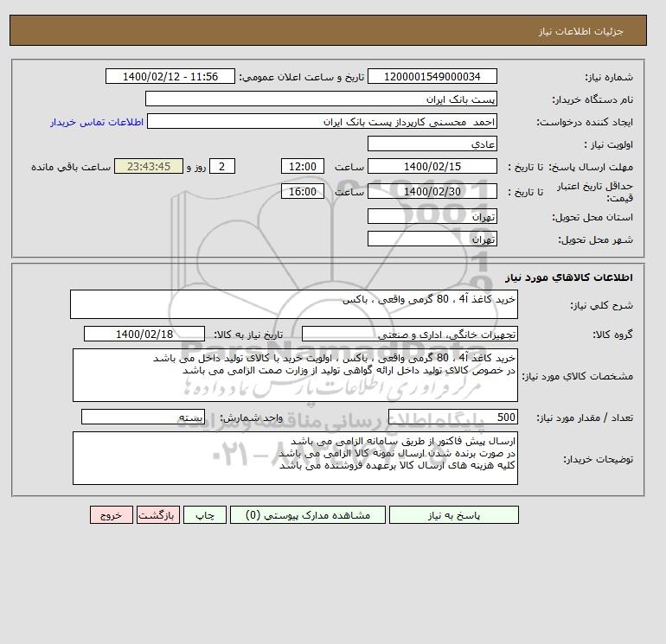Click the اطلاعات کالاهای مورد نیاز section heading
The image size is (666, 644).
pos(569,277)
